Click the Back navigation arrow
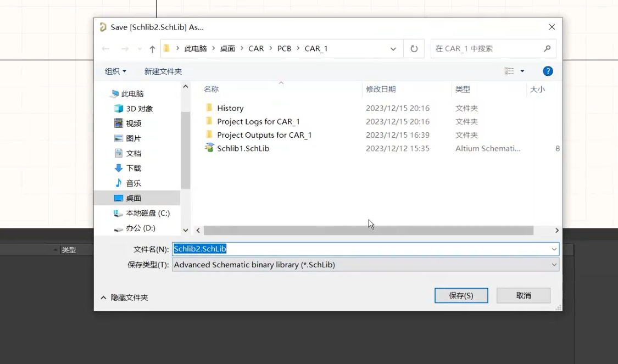Viewport: 618px width, 364px height. click(x=105, y=49)
